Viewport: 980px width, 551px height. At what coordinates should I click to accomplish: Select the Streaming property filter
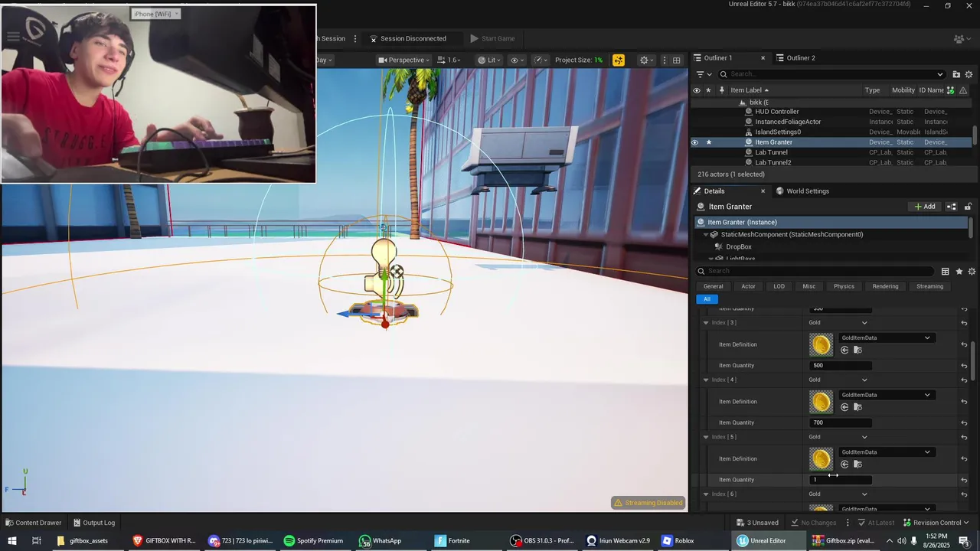[x=929, y=286]
